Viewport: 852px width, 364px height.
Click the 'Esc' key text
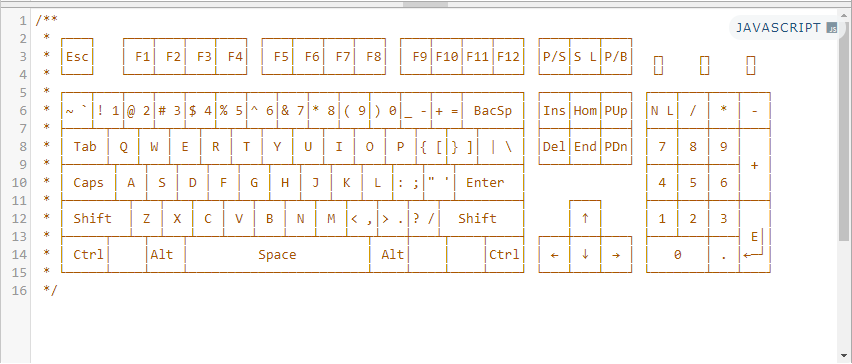(77, 57)
